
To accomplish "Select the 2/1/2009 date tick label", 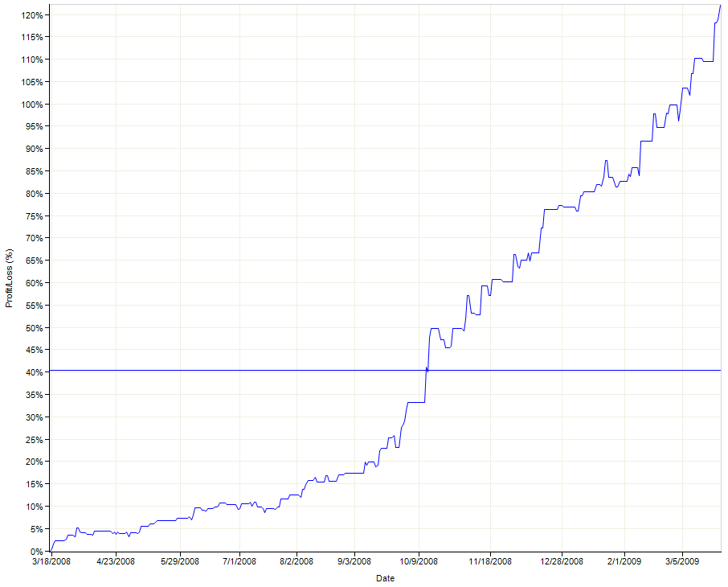I will pyautogui.click(x=624, y=561).
